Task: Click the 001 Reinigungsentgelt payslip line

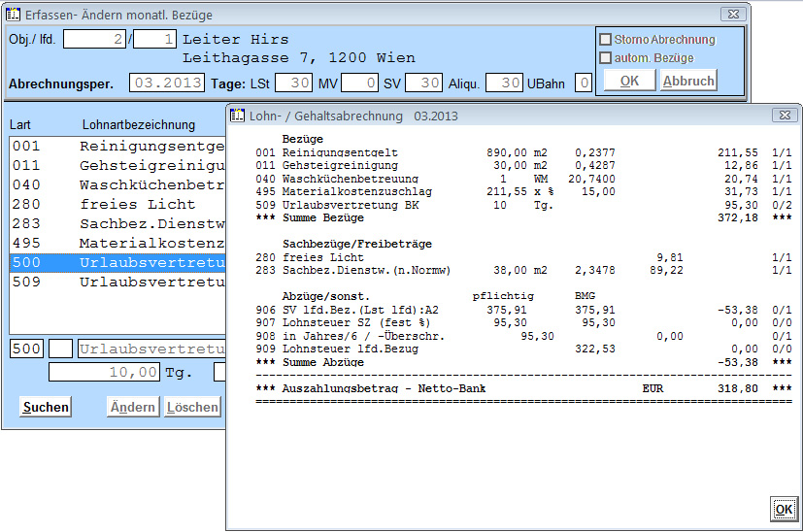Action: 523,152
